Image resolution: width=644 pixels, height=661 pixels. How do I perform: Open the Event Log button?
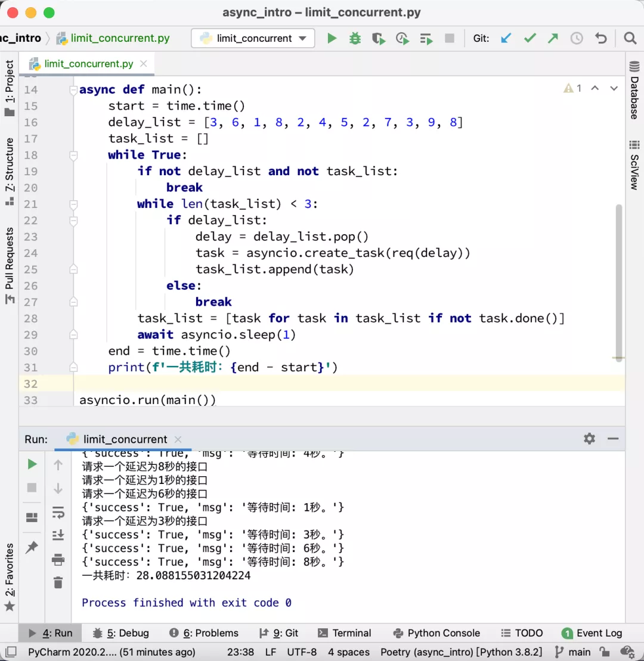(x=592, y=633)
